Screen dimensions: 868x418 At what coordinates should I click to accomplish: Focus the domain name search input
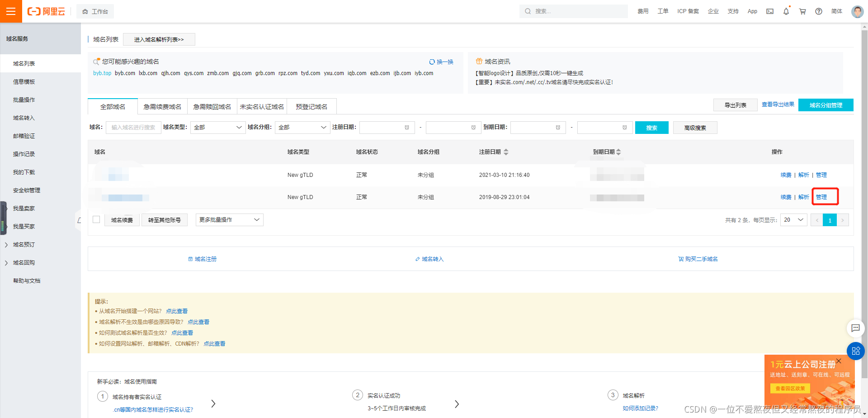pos(133,128)
